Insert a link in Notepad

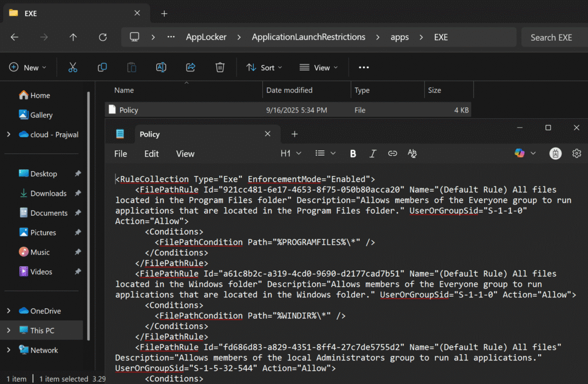tap(392, 153)
